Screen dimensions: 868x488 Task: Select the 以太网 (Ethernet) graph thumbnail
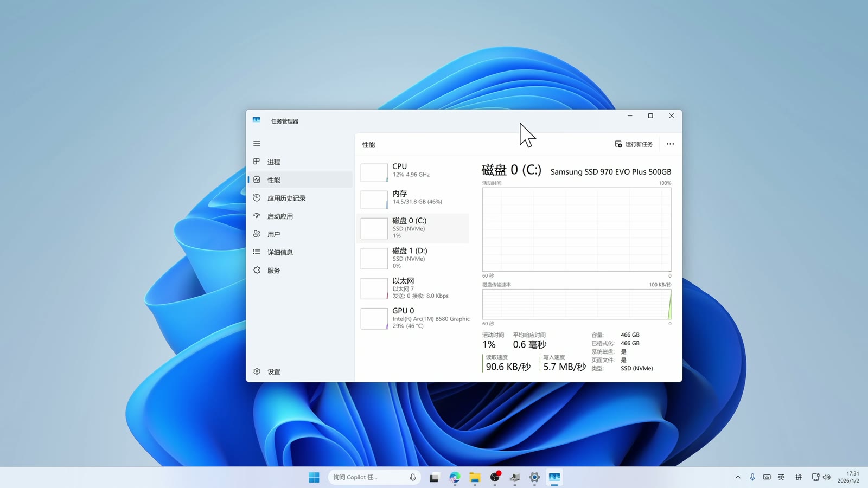(374, 288)
